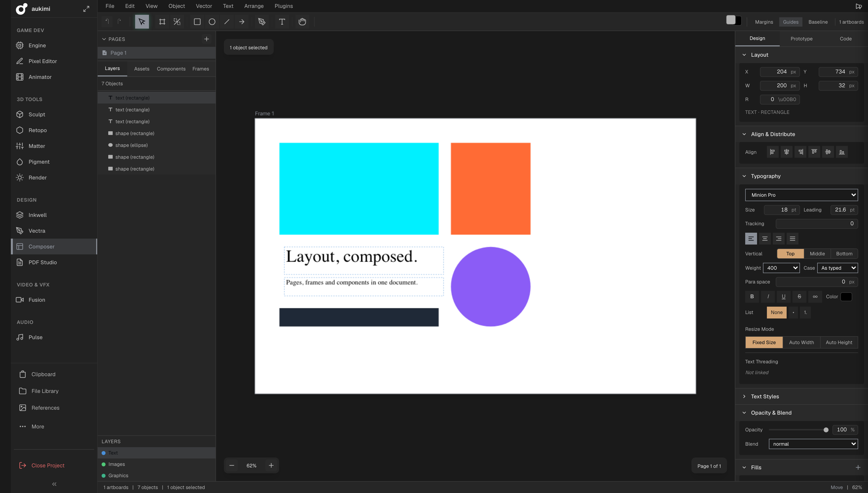Toggle underline text formatting

(783, 297)
